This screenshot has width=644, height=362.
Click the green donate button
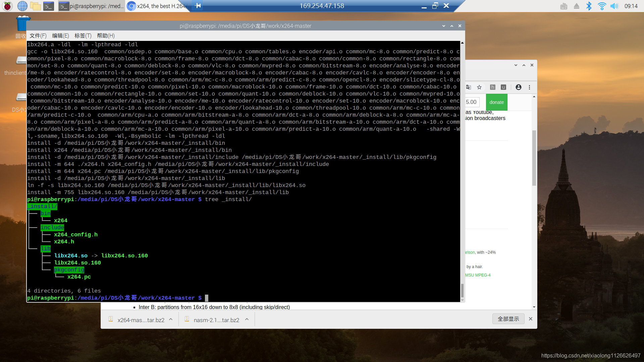[496, 102]
